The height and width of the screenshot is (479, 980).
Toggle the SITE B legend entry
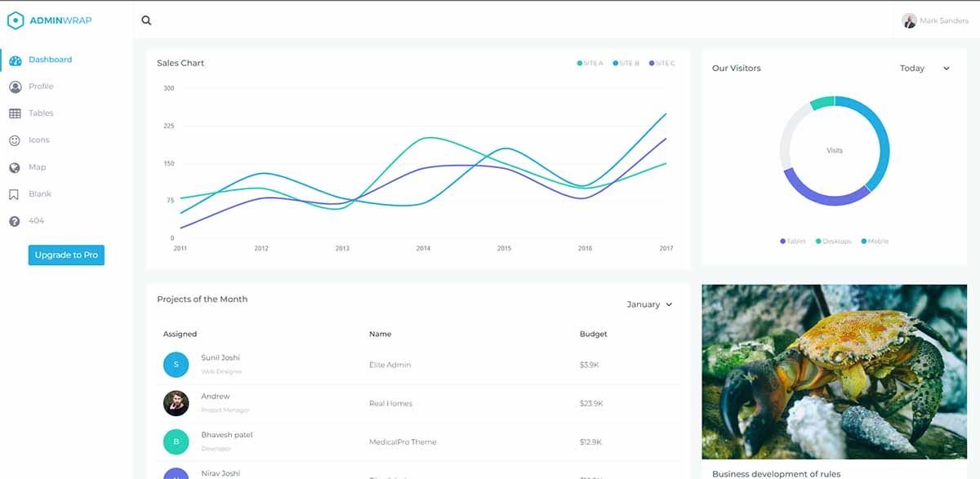coord(626,62)
